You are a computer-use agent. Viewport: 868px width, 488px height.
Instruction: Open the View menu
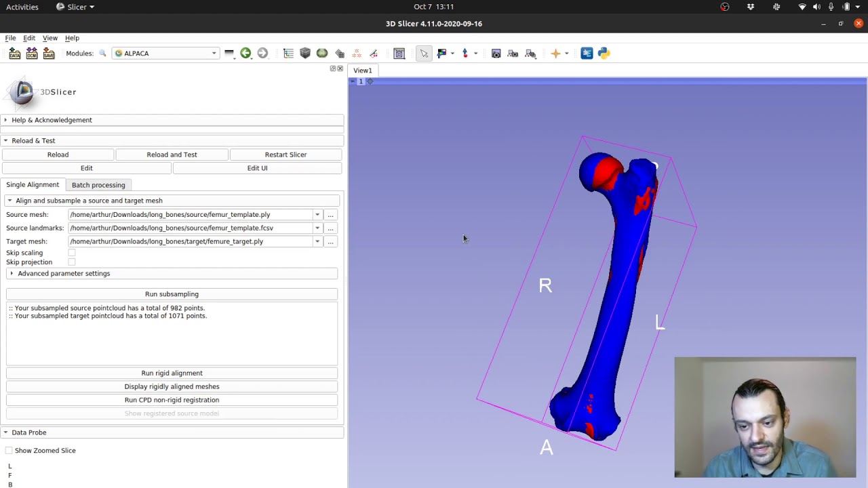click(x=50, y=38)
